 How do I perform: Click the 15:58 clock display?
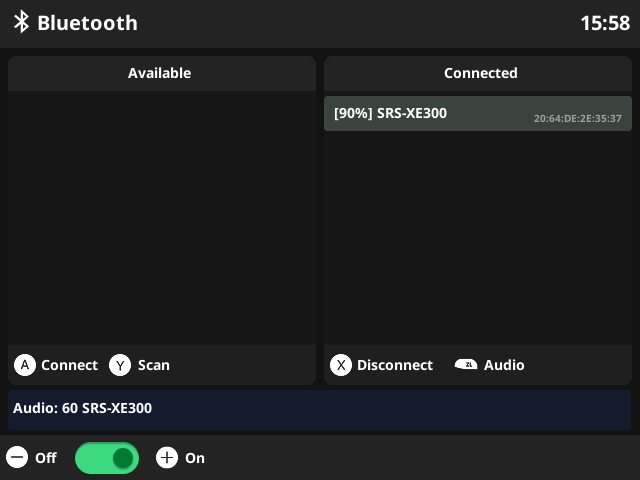[604, 23]
